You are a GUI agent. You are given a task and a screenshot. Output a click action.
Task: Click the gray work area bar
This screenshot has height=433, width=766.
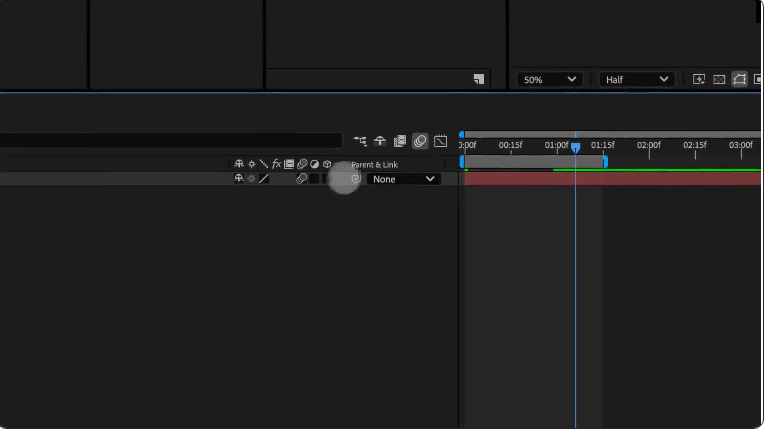coord(534,162)
